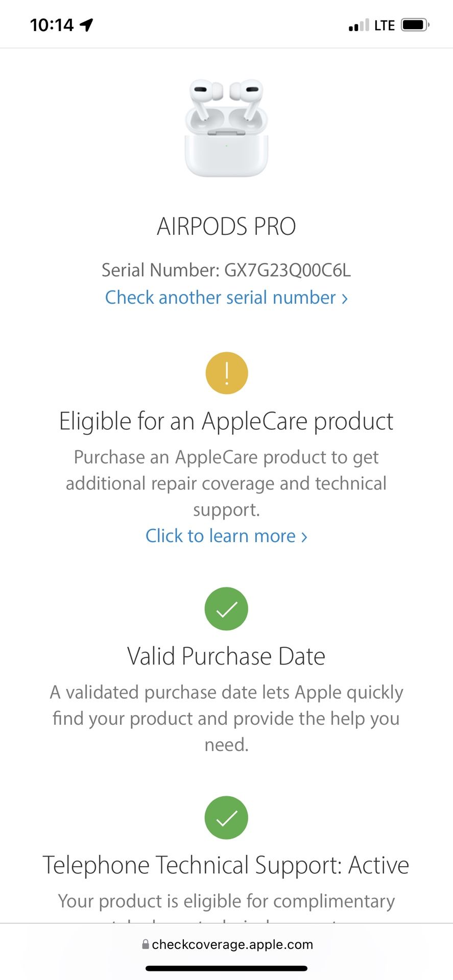Tap the lock icon in address bar

click(x=146, y=944)
